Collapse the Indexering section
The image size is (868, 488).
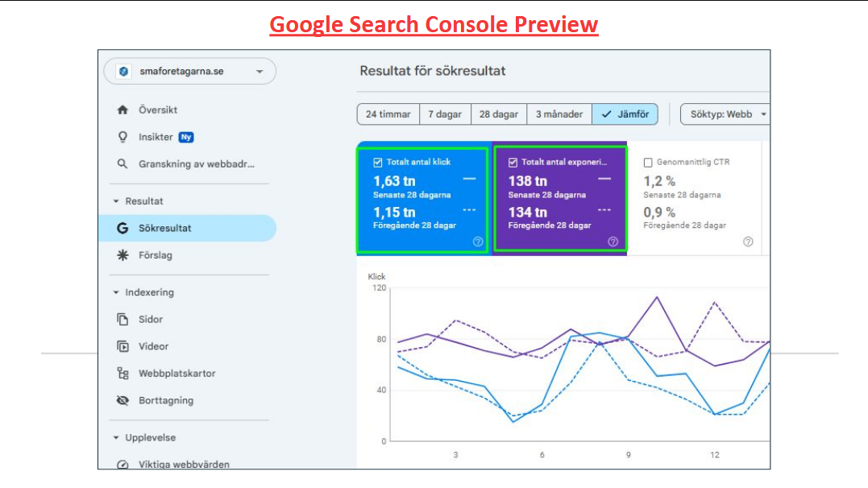click(x=116, y=292)
